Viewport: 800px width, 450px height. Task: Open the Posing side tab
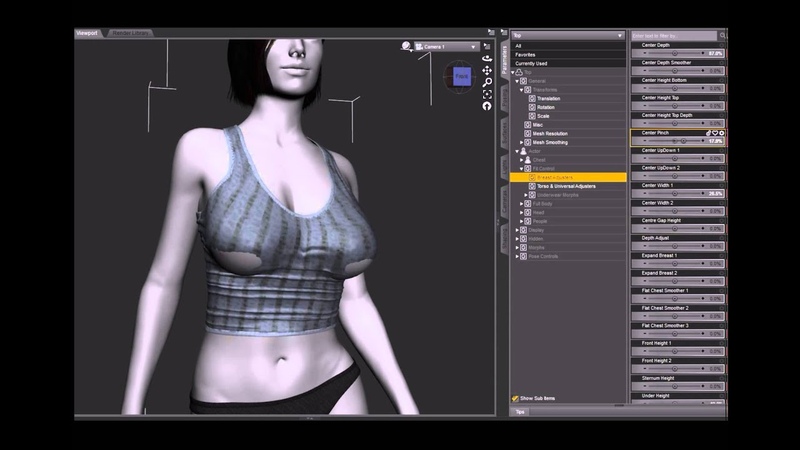[x=505, y=98]
